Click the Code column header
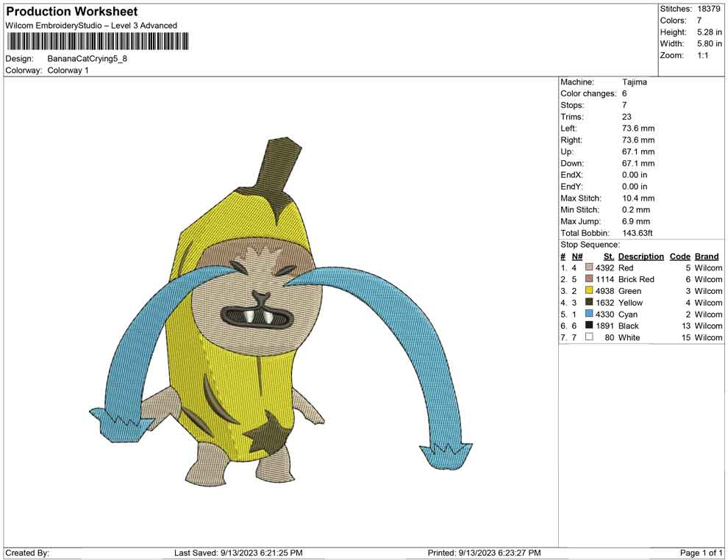728x560 pixels. (x=679, y=256)
